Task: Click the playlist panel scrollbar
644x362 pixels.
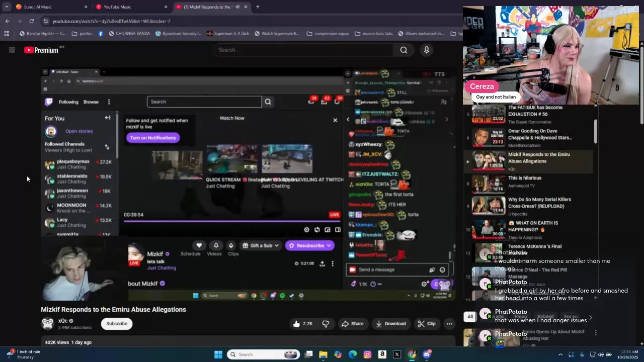Action: [x=596, y=132]
